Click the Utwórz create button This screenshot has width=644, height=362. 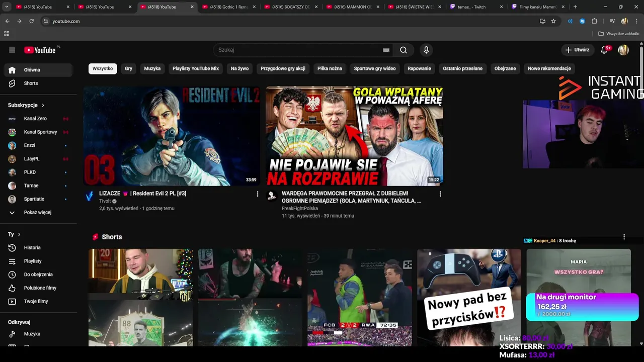577,50
